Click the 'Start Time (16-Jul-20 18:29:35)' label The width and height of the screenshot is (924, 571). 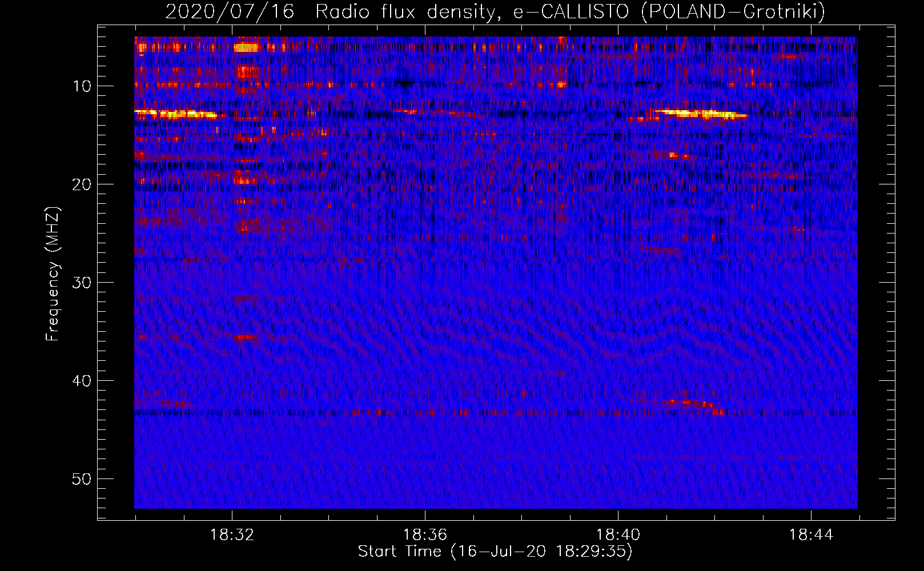click(x=495, y=552)
